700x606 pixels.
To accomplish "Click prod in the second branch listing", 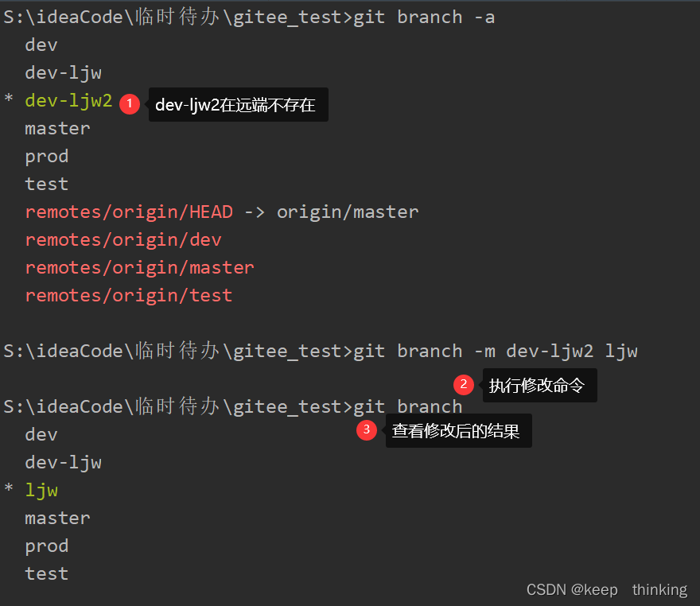I will pos(47,546).
